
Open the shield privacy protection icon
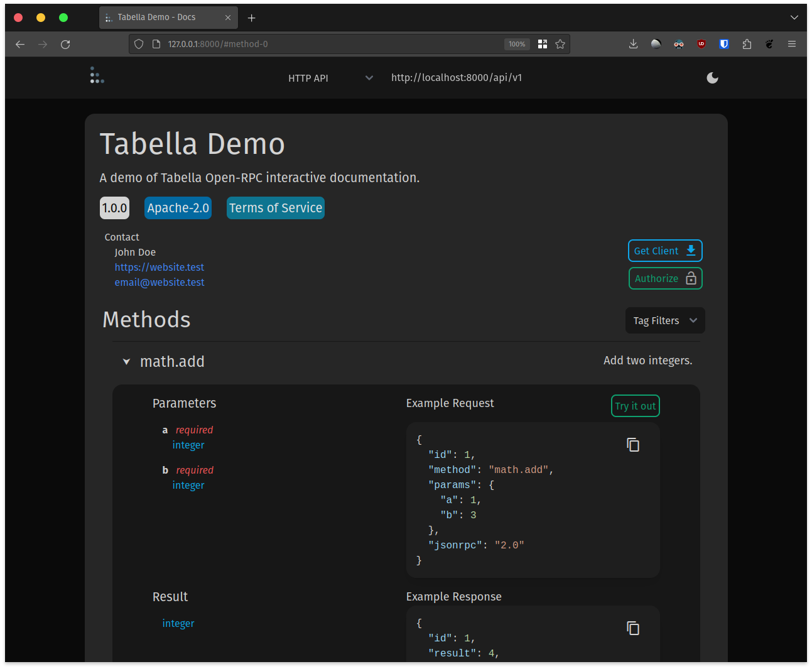tap(138, 44)
